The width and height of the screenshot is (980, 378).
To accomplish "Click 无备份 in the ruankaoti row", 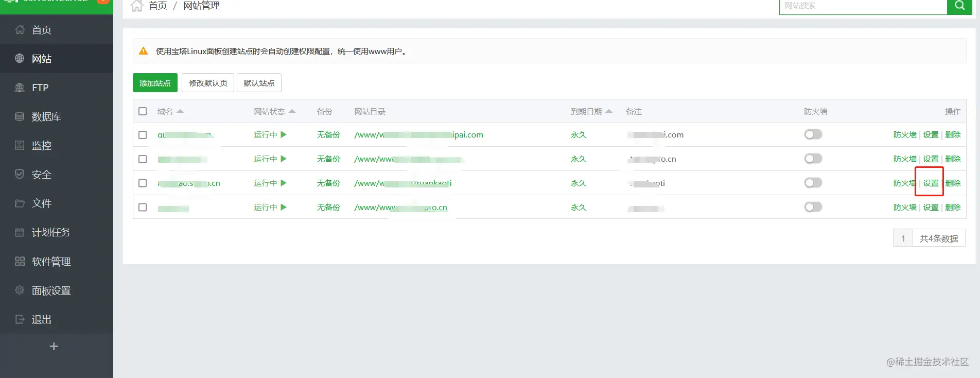I will [x=328, y=183].
